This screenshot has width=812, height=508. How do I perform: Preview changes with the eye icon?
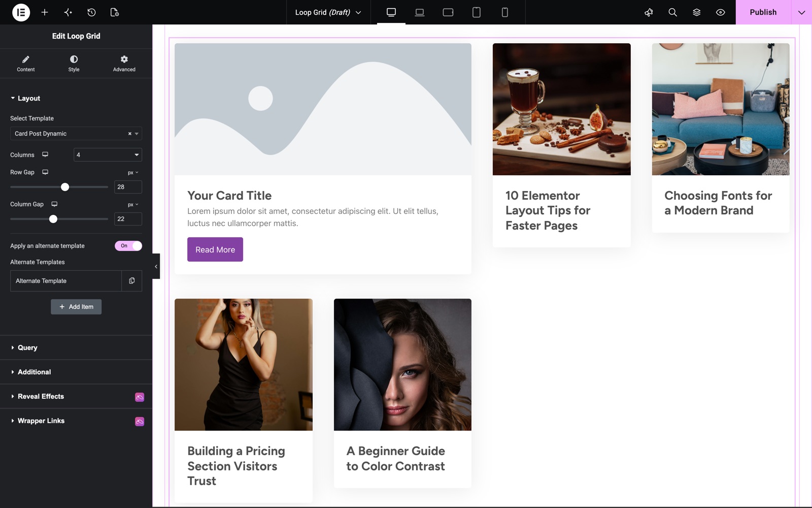[x=720, y=12]
